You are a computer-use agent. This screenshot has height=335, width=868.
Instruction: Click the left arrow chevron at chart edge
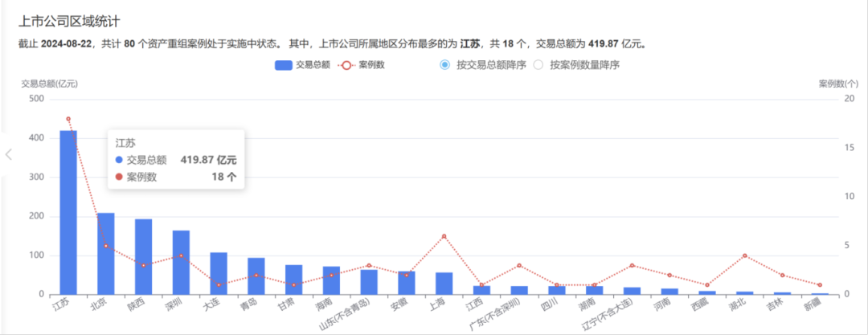[9, 154]
